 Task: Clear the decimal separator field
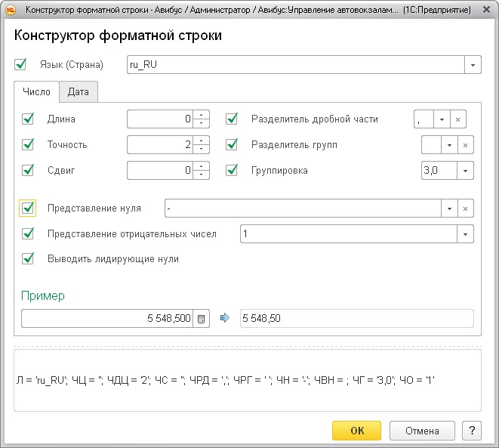457,119
